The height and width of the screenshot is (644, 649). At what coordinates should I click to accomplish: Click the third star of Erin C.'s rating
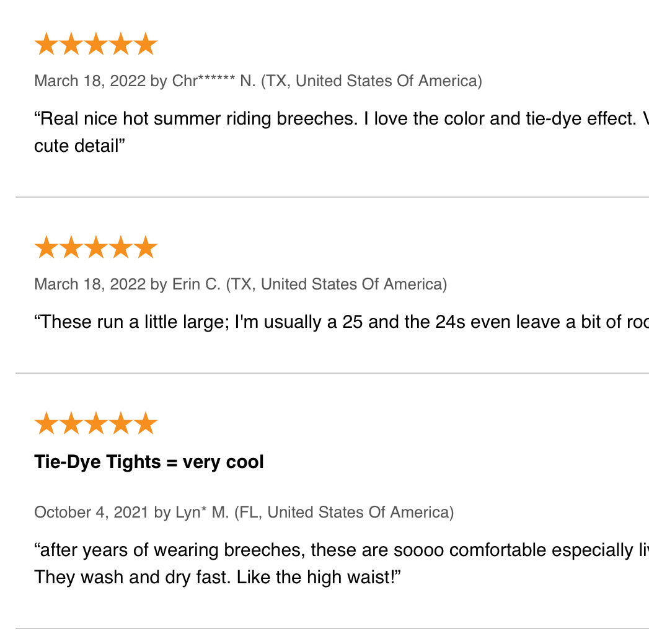[96, 247]
